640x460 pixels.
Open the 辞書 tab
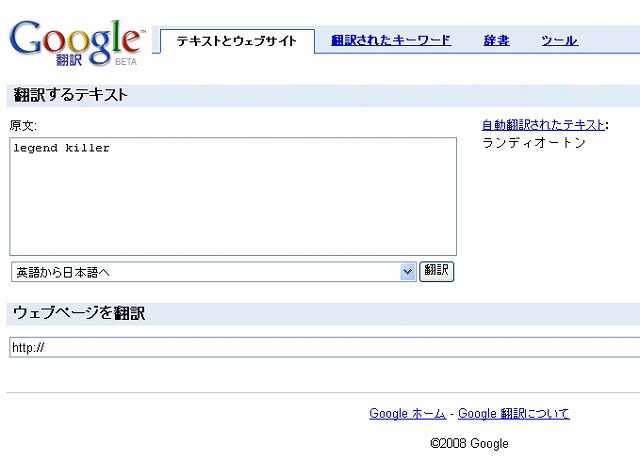(x=496, y=41)
